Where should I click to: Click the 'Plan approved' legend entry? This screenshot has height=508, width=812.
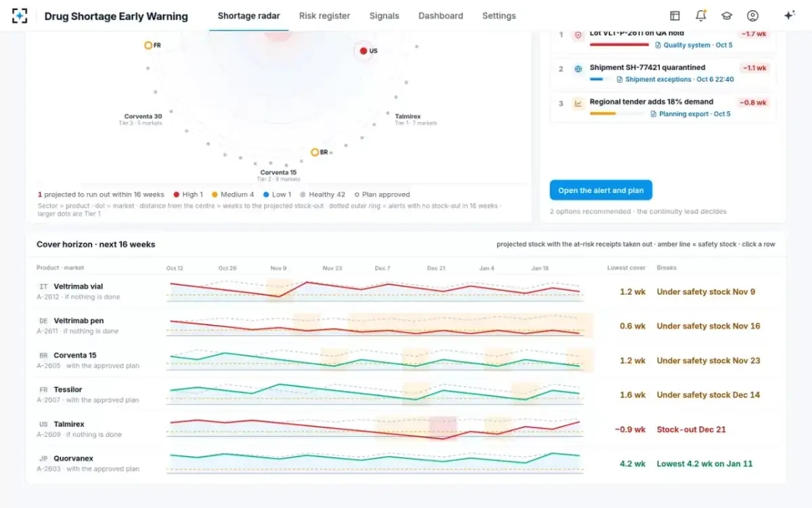382,194
